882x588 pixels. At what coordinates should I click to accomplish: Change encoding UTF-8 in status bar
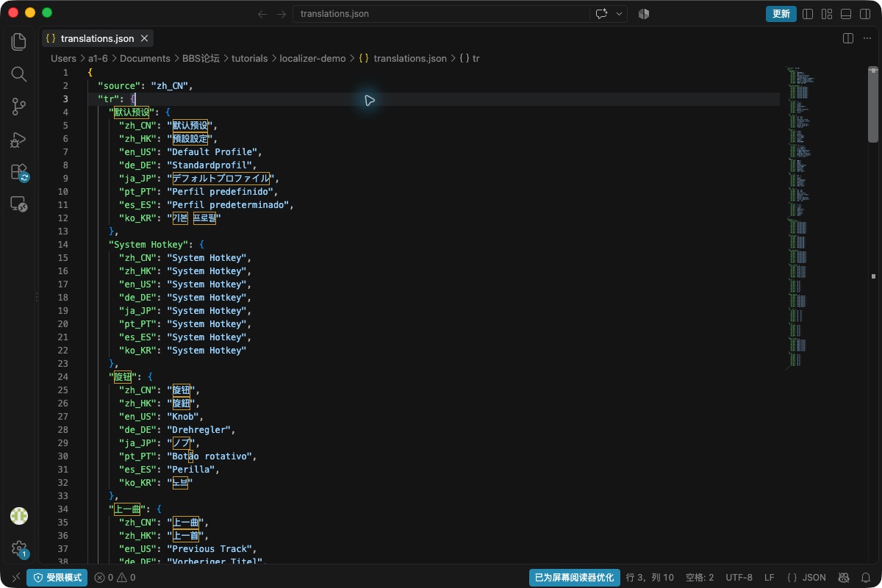(x=739, y=578)
